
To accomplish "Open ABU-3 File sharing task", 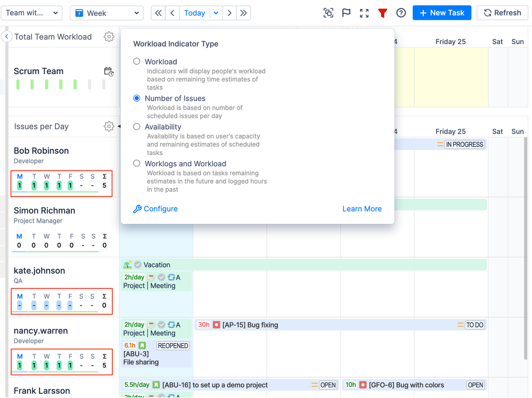I will pos(157,354).
